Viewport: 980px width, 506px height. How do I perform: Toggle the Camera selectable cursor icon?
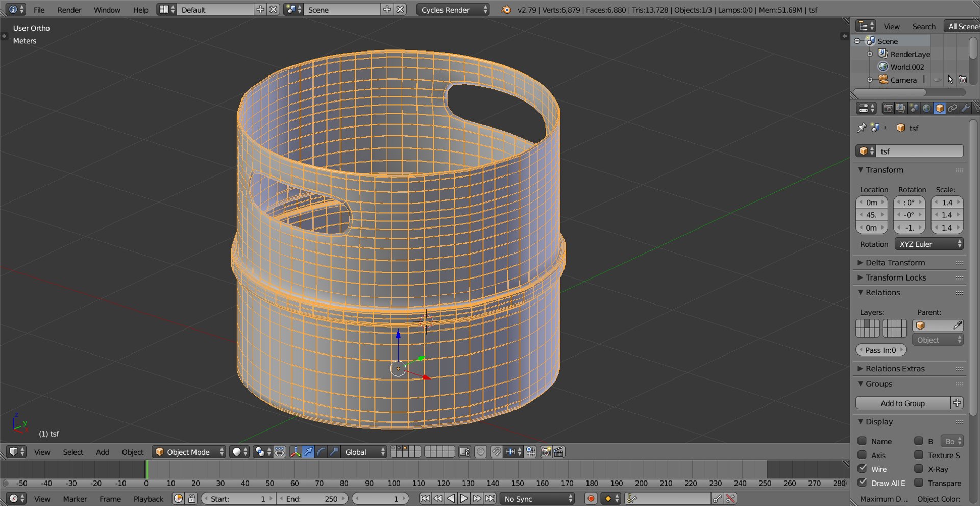950,80
